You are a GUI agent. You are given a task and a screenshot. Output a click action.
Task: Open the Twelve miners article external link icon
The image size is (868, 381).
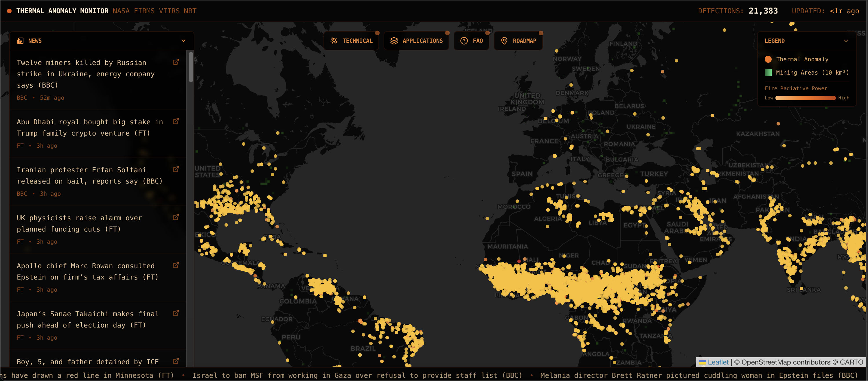[176, 62]
